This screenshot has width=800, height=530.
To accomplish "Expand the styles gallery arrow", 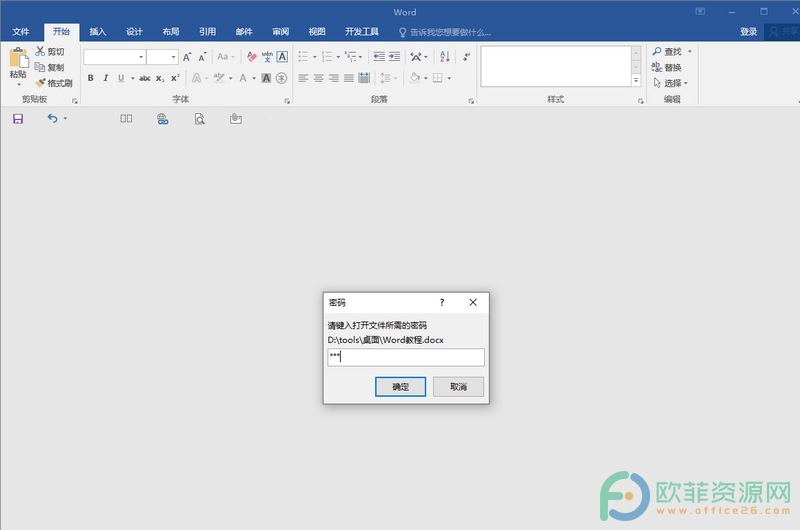I will pos(636,81).
